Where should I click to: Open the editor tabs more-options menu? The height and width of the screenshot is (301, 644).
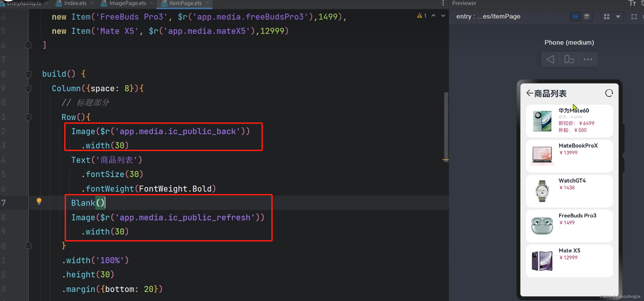click(x=443, y=3)
